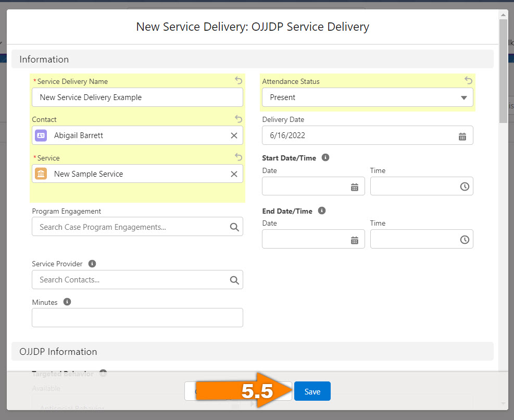514x420 pixels.
Task: Open the Attendance Status dropdown
Action: 462,97
